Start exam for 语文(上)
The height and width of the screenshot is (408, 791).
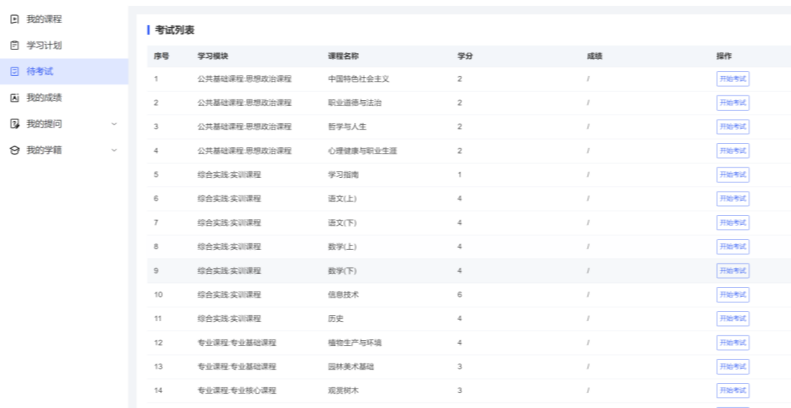click(x=732, y=199)
